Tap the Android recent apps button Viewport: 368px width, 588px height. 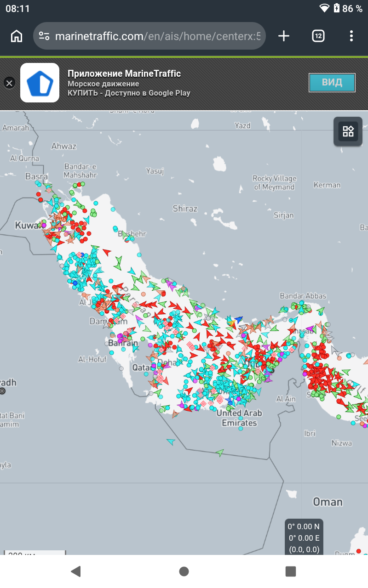(x=291, y=571)
